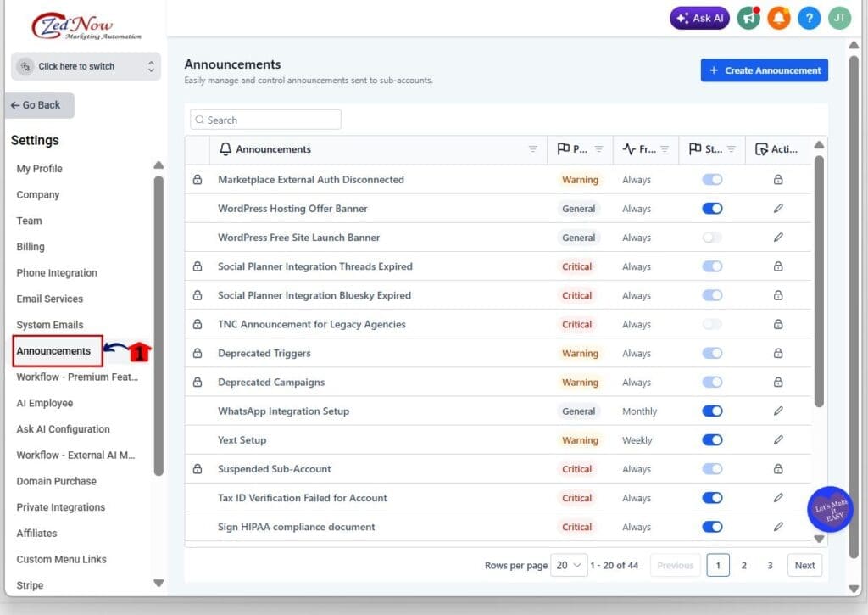Click the edit pencil for Yext Setup
This screenshot has height=615, width=868.
pos(778,439)
